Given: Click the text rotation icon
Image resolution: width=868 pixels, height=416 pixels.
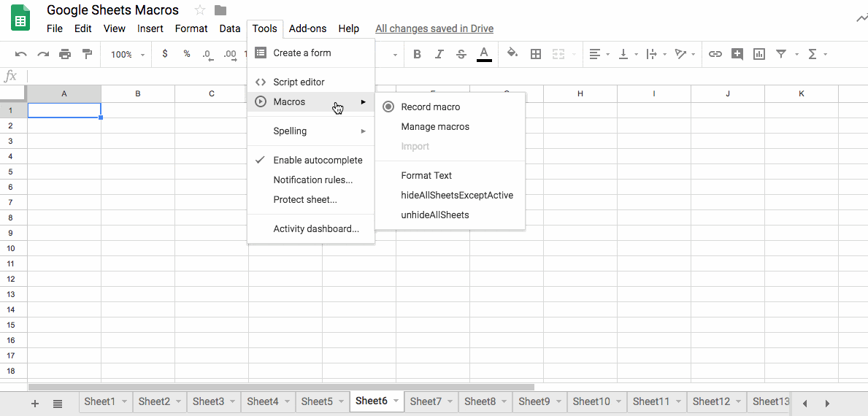Looking at the screenshot, I should pyautogui.click(x=681, y=54).
